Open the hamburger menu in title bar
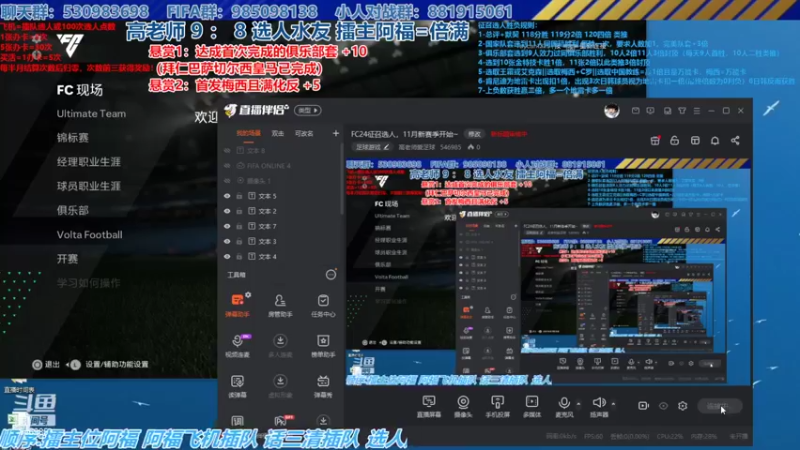Screen dimensions: 800x450 (696, 110)
